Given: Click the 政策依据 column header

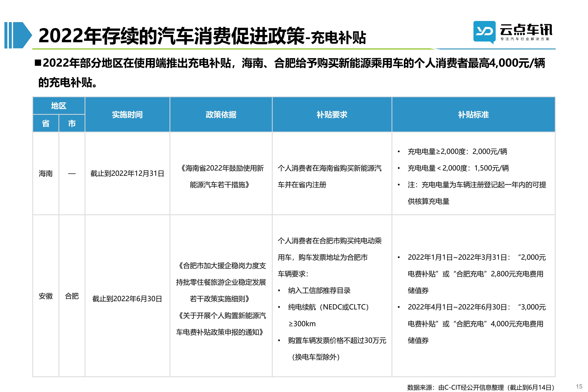Looking at the screenshot, I should tap(221, 114).
